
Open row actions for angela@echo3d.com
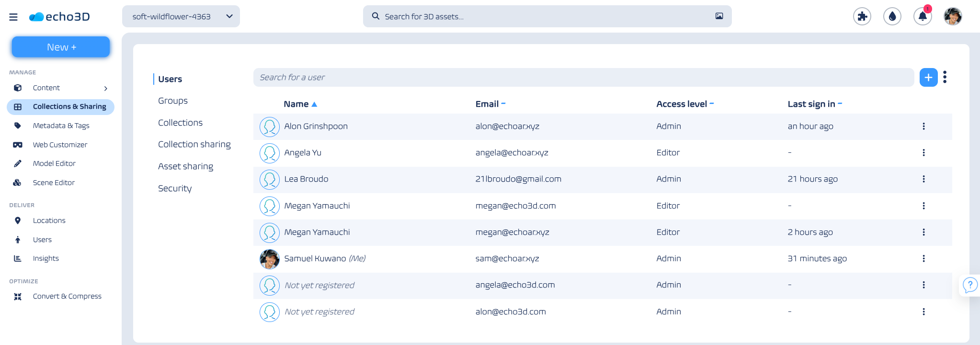click(x=923, y=285)
